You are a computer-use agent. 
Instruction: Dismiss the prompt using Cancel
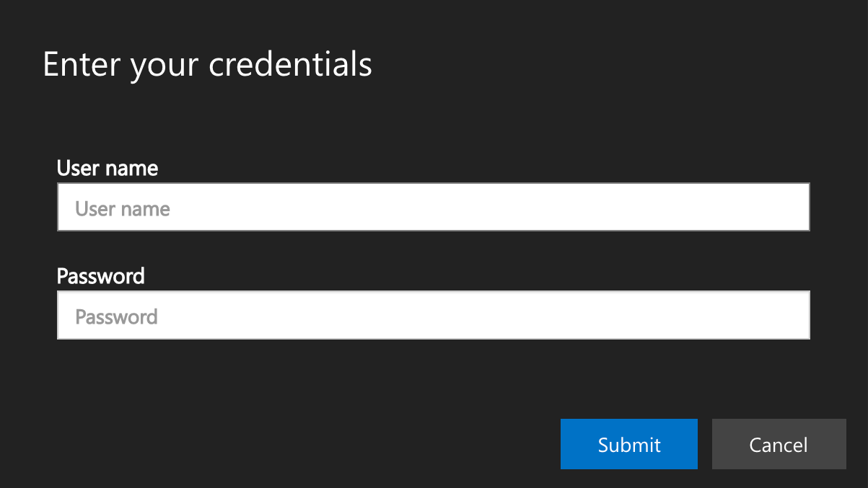(x=779, y=444)
